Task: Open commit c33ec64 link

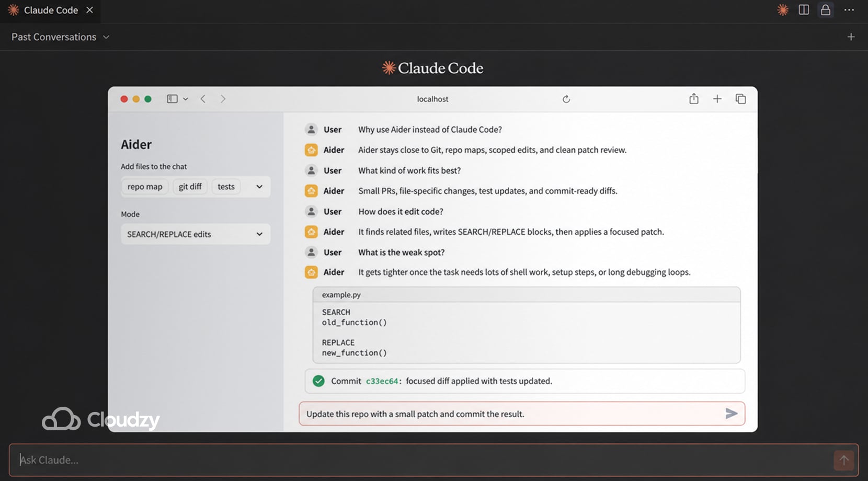Action: (382, 381)
